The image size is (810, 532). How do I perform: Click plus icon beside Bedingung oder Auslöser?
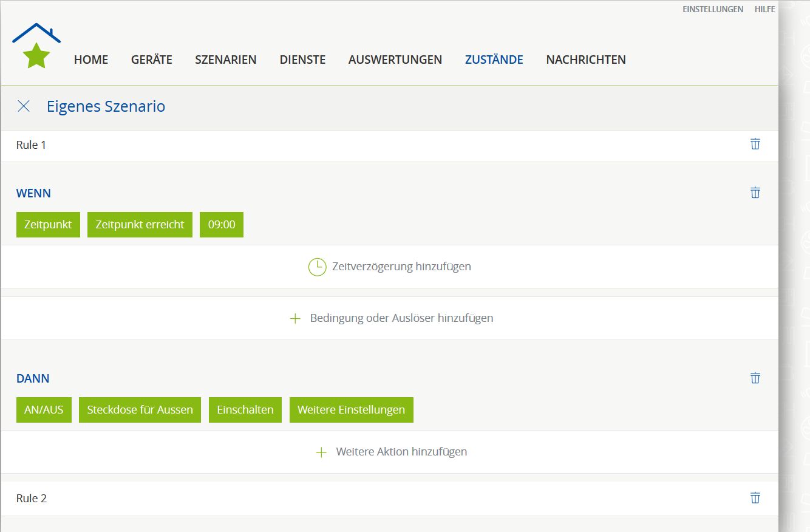[295, 318]
